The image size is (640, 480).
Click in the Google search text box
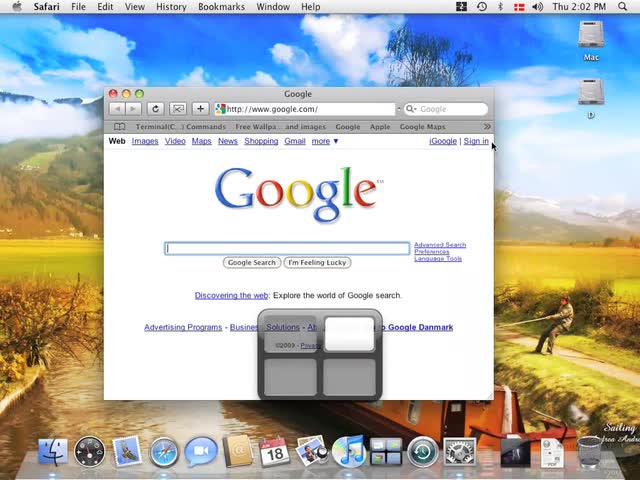pos(287,249)
